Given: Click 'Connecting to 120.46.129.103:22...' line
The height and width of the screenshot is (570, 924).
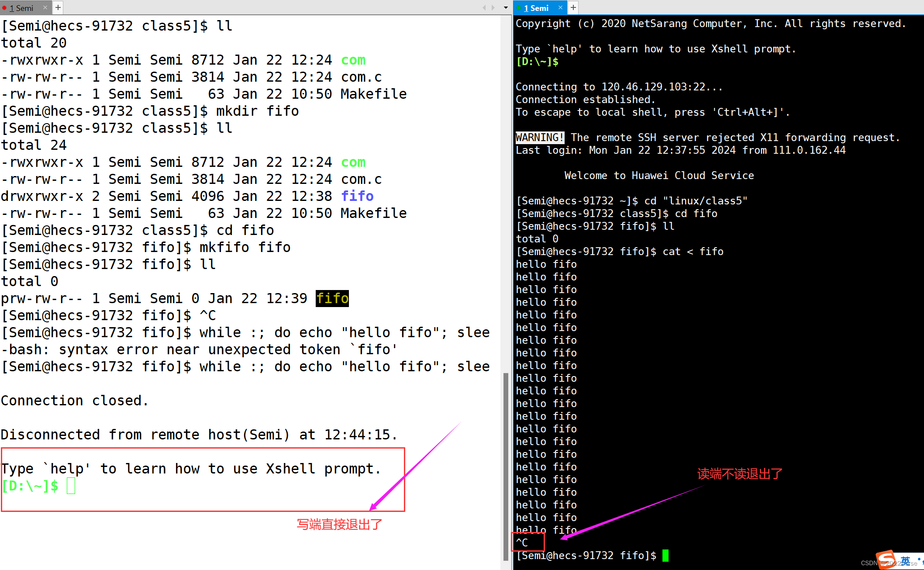Looking at the screenshot, I should 619,87.
